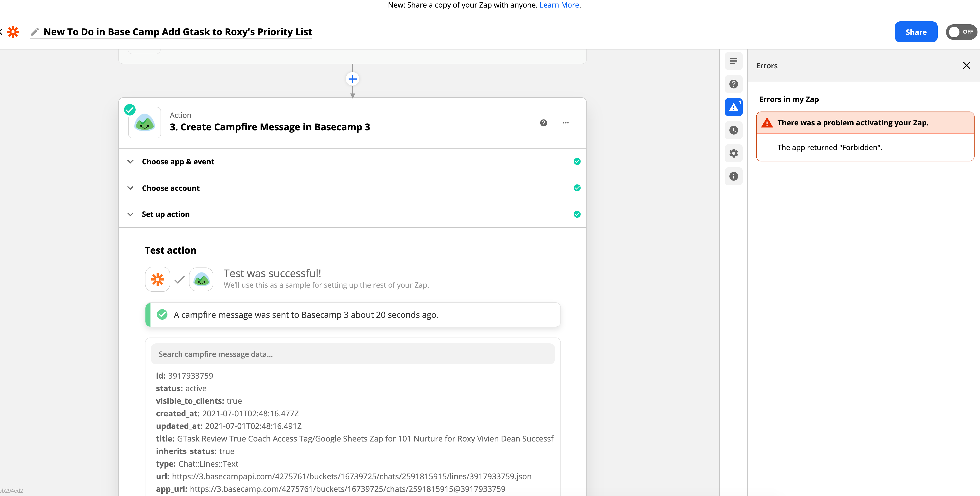Open the Learn More link in banner
The width and height of the screenshot is (980, 496).
click(559, 5)
